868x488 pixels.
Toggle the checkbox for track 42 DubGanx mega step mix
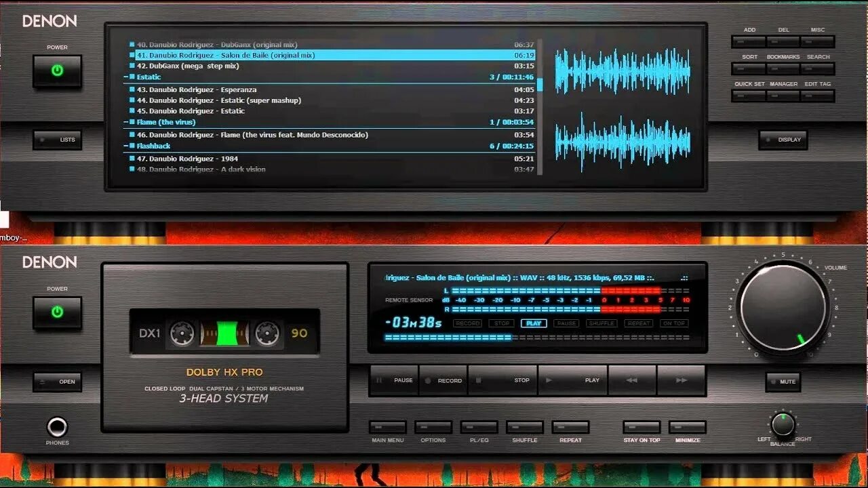coord(132,66)
